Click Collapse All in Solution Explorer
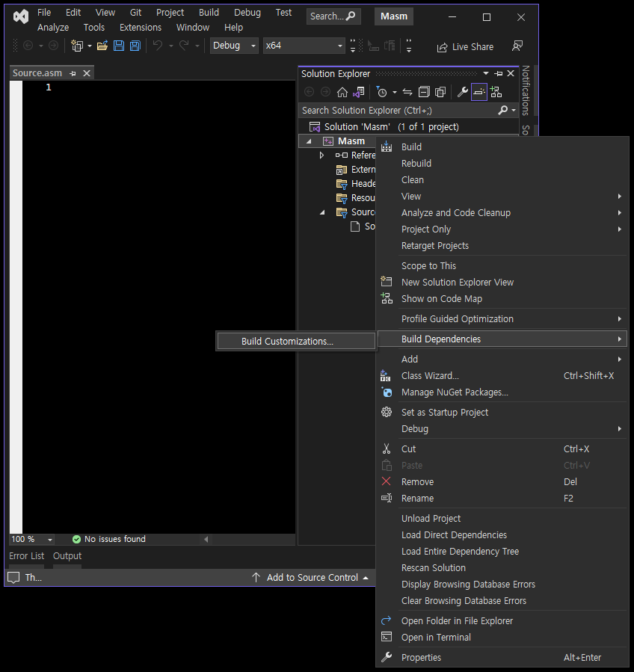Screen dimensions: 634x672 (x=424, y=92)
